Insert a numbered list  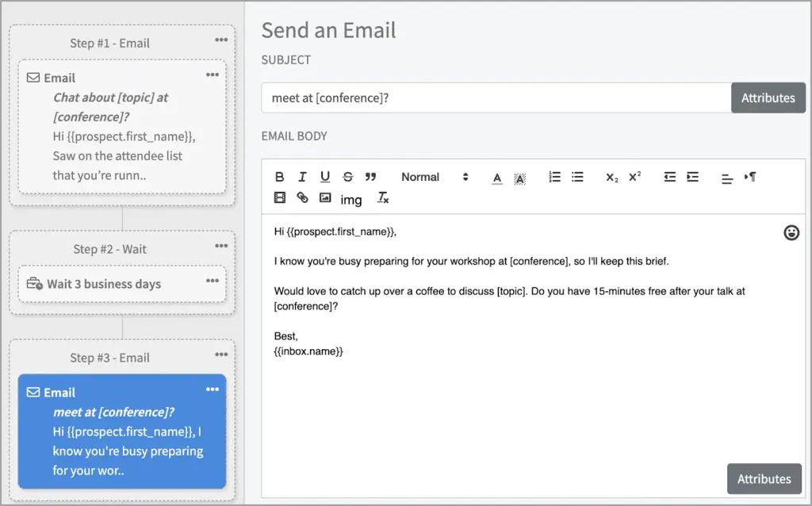[554, 177]
